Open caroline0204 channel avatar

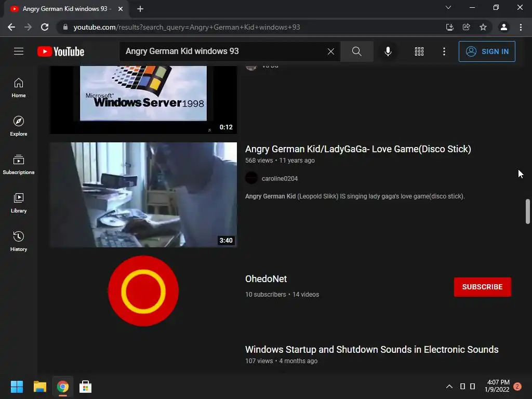[251, 178]
